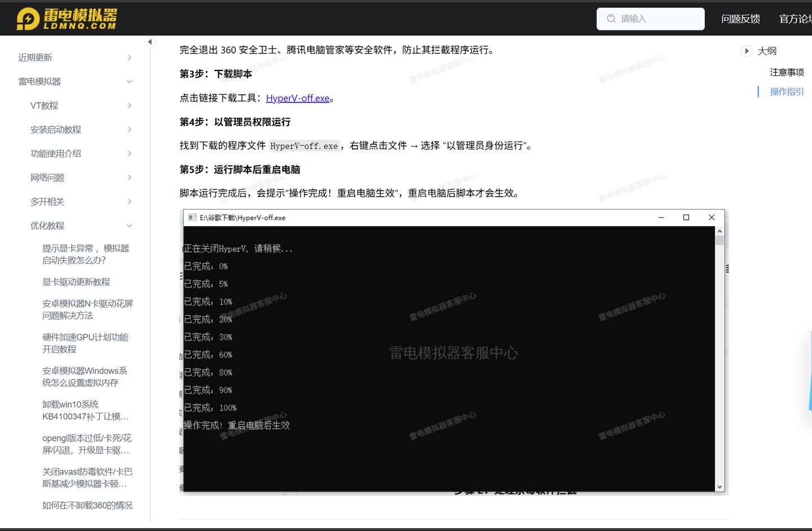The width and height of the screenshot is (812, 531).
Task: Open 安卓模拟器N卡驱动花屏问题解决方法 article
Action: [x=87, y=309]
